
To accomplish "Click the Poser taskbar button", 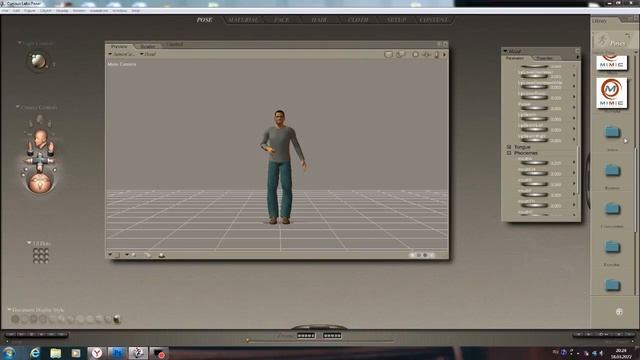I will [x=138, y=353].
